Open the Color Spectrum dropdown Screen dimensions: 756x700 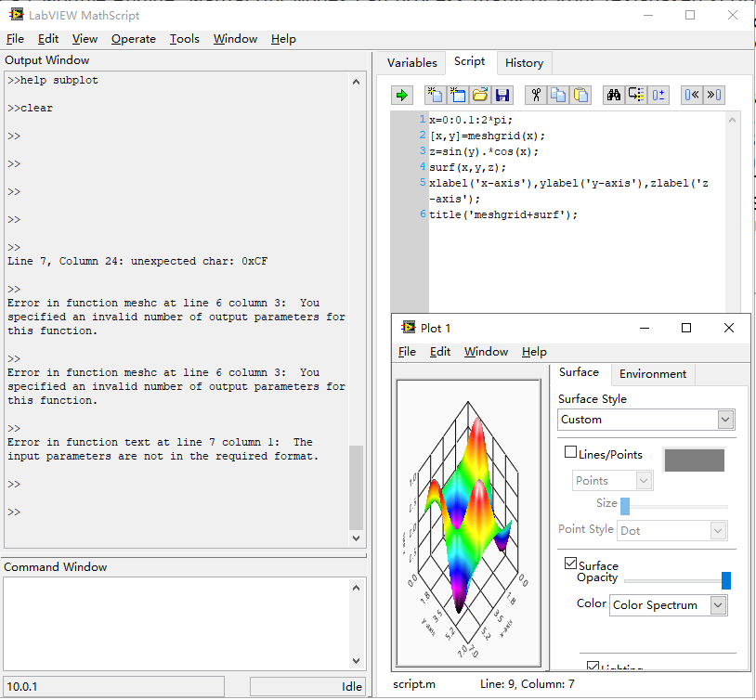coord(669,605)
